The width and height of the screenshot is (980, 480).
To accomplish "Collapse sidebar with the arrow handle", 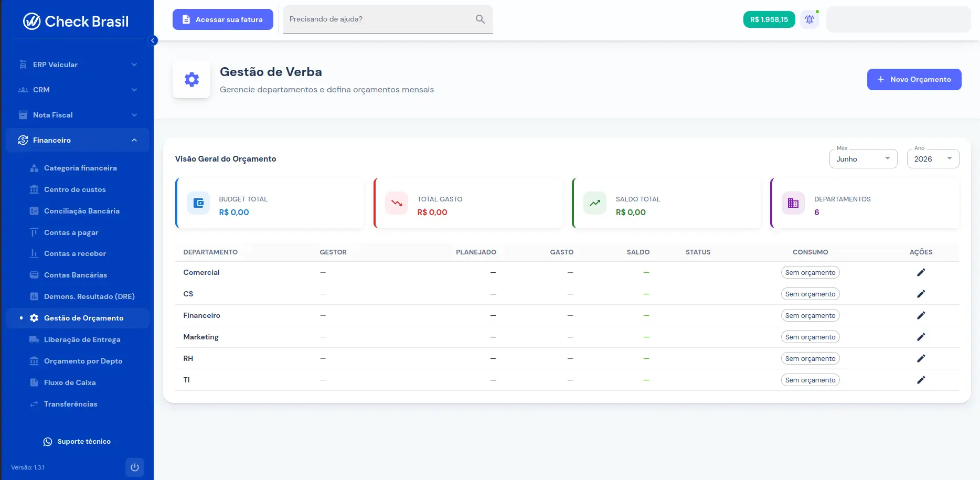I will [153, 40].
